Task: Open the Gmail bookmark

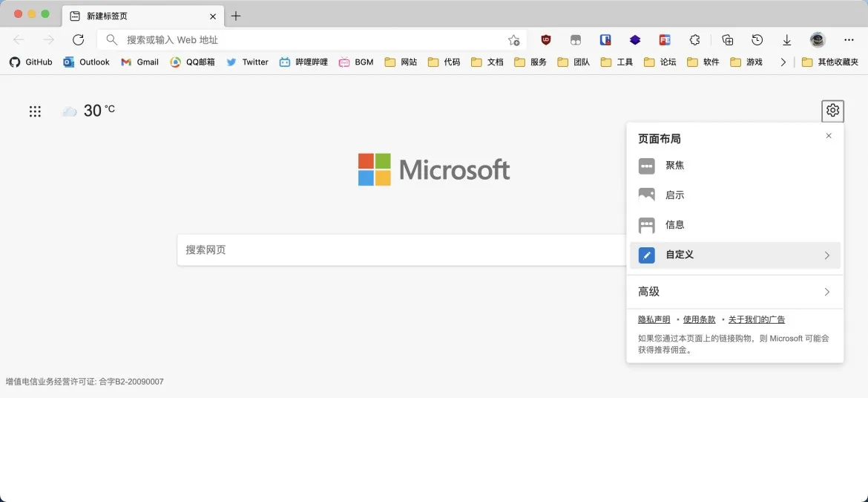Action: pos(139,62)
